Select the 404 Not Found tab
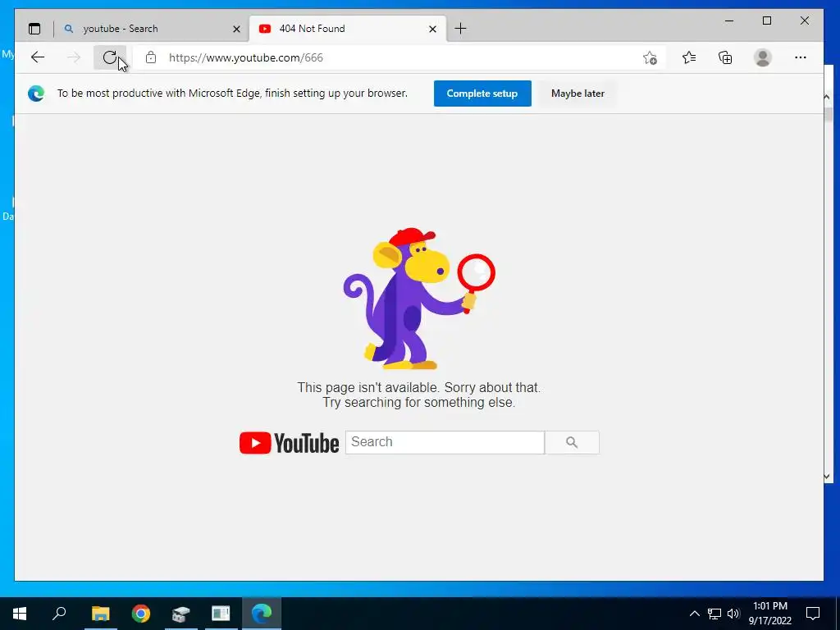The width and height of the screenshot is (840, 630). pos(348,29)
